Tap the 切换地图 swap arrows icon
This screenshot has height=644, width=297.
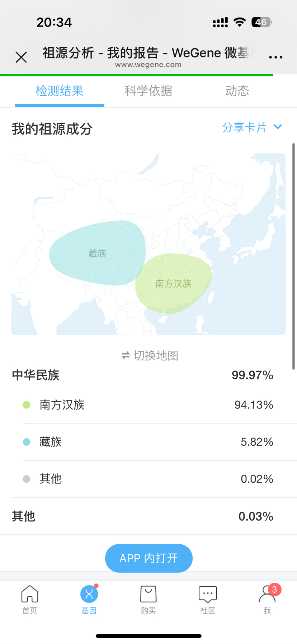(126, 355)
